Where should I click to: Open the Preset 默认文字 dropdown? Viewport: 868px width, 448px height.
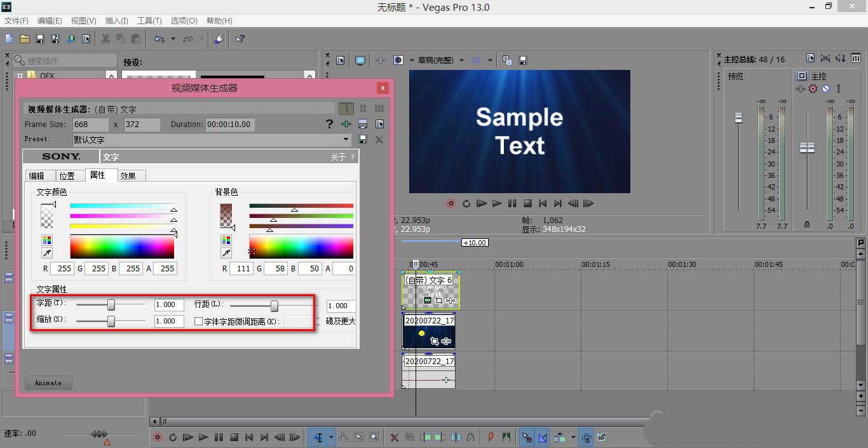point(346,140)
